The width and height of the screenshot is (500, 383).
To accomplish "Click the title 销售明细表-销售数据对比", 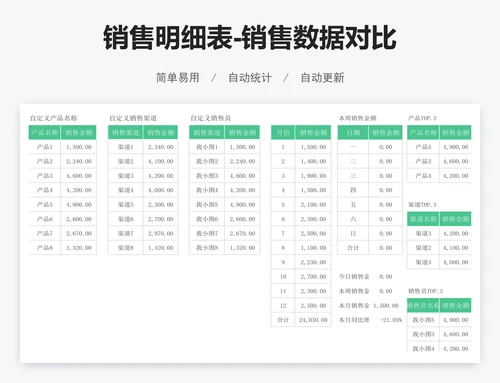I will pyautogui.click(x=250, y=38).
